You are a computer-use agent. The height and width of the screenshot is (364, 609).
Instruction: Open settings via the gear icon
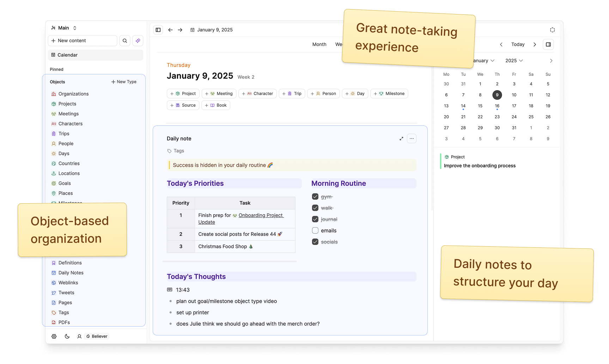click(x=54, y=336)
